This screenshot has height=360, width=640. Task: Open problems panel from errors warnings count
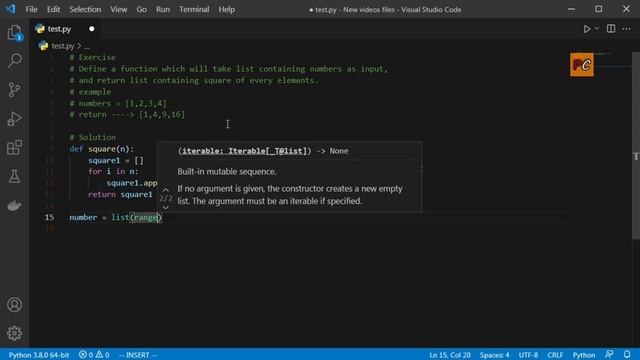tap(94, 355)
